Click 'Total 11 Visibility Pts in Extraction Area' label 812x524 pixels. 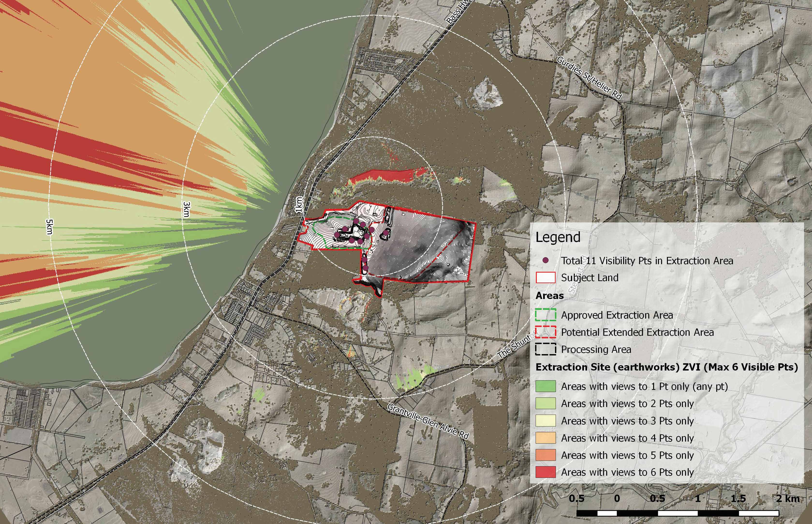click(x=647, y=261)
